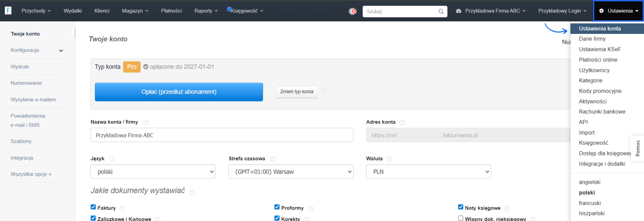Go to Płatności in top menu
This screenshot has width=644, height=221.
[x=171, y=11]
